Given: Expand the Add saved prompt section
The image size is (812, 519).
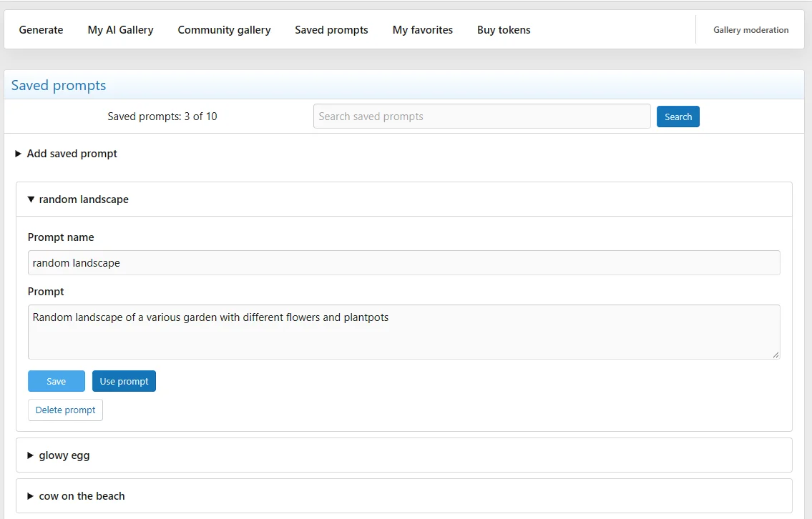Looking at the screenshot, I should tap(67, 154).
